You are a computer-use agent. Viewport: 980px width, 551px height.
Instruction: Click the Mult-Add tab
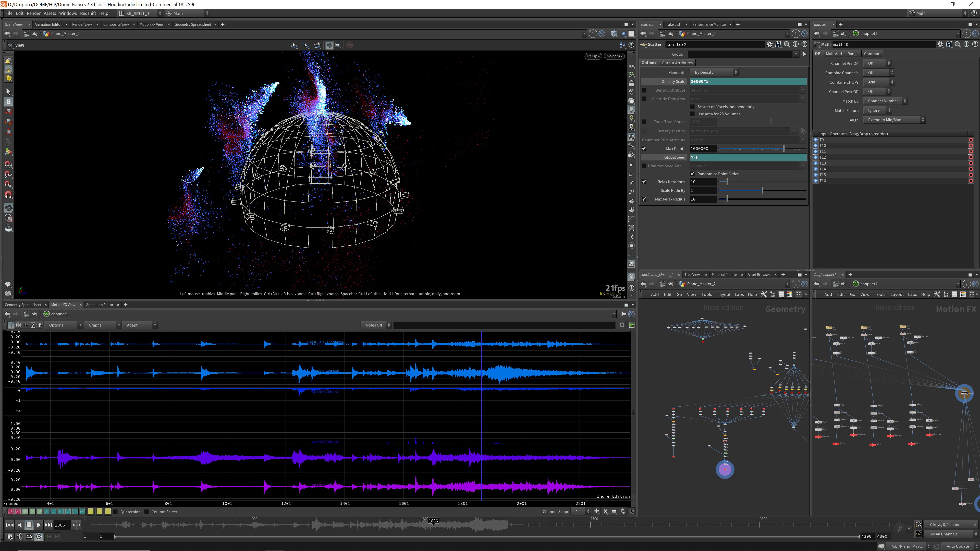pyautogui.click(x=834, y=54)
